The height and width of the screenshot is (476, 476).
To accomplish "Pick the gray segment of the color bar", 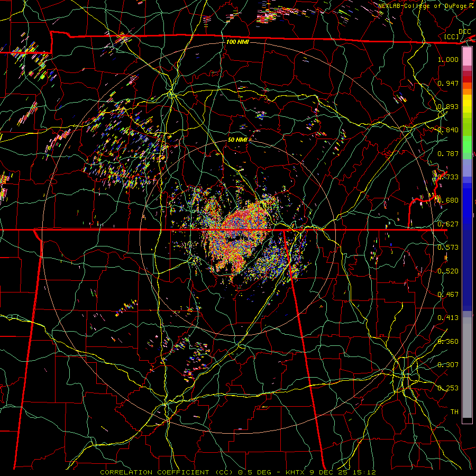I will pyautogui.click(x=467, y=368).
